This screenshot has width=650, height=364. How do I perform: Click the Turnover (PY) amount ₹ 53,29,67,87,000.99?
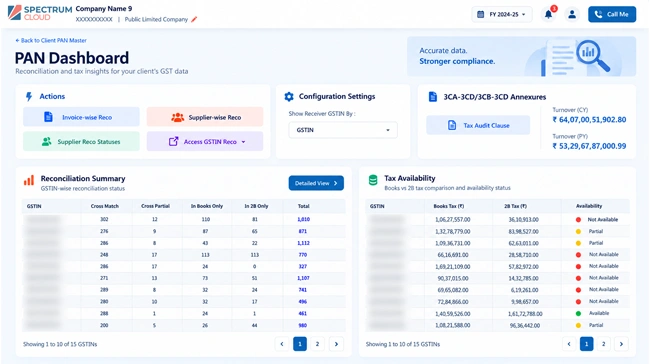[589, 146]
